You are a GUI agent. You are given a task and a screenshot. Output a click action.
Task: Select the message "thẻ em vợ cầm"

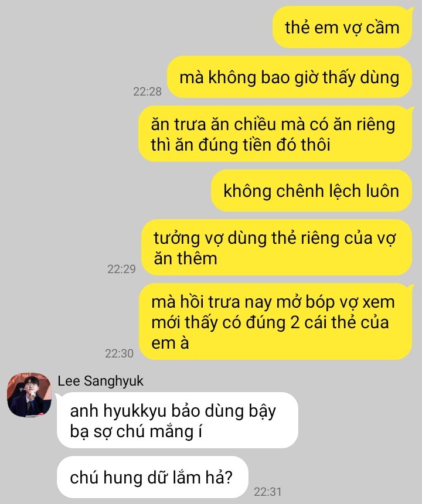342,28
